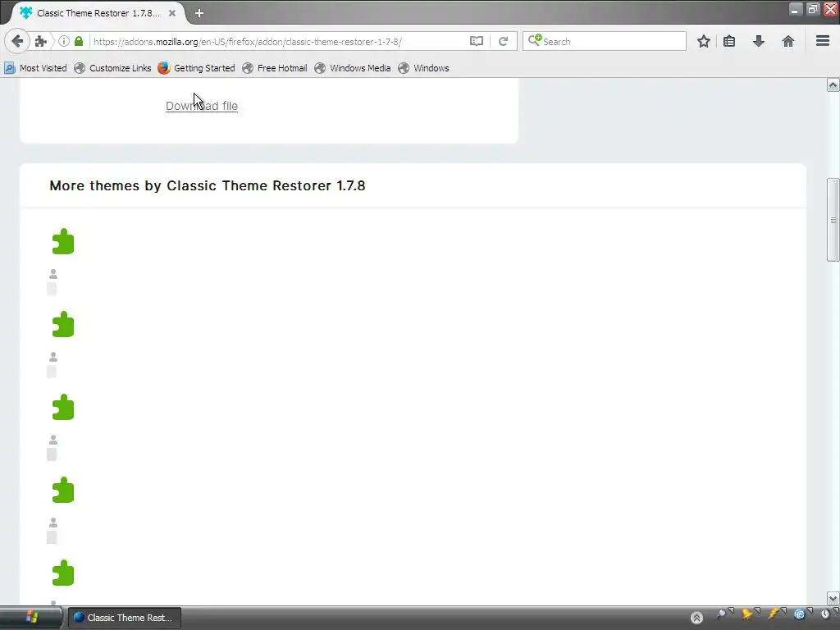Reload the current page
This screenshot has width=840, height=630.
503,41
